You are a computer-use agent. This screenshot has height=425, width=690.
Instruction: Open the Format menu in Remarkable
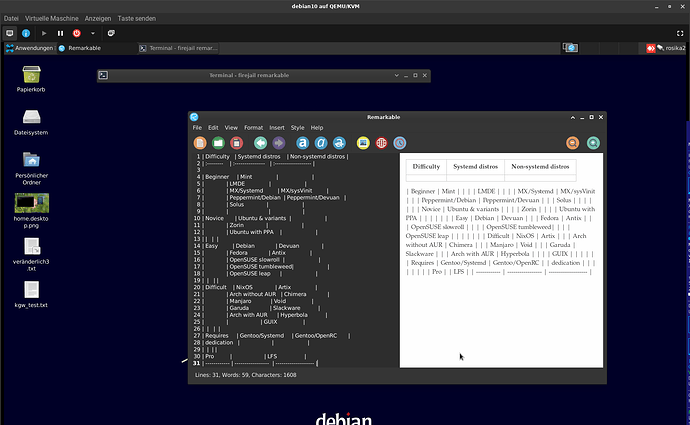(x=253, y=128)
